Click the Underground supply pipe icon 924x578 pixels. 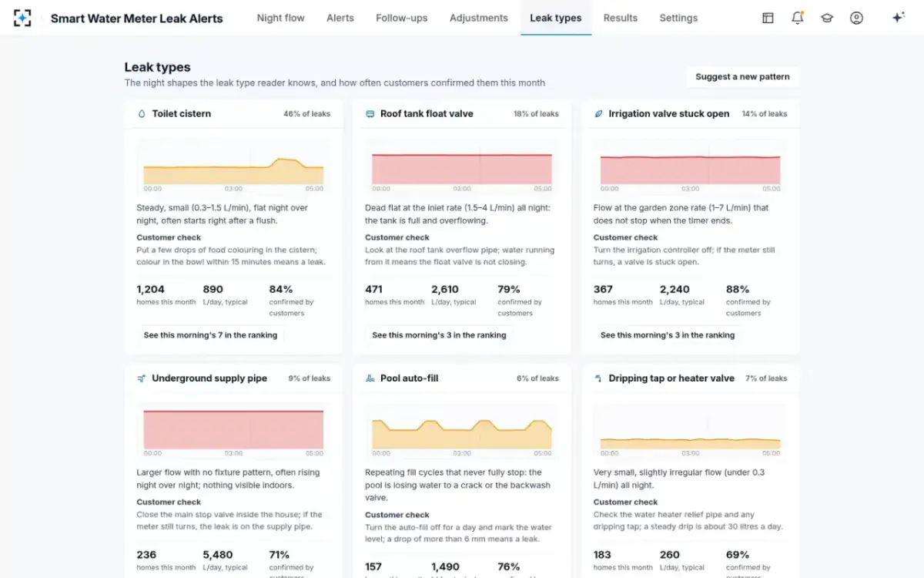tap(142, 378)
